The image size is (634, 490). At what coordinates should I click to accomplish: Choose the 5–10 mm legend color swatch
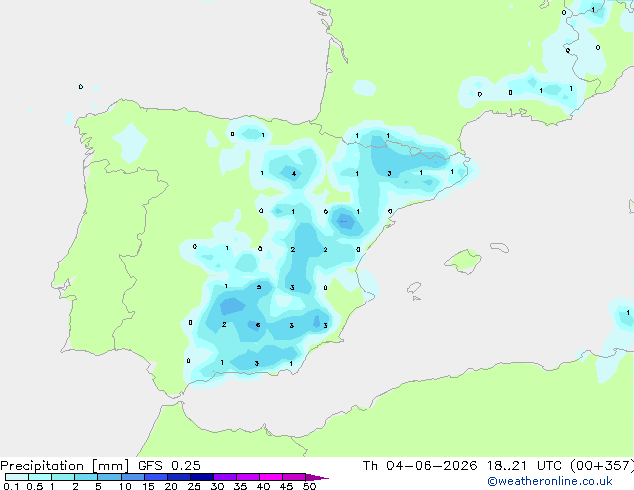109,477
